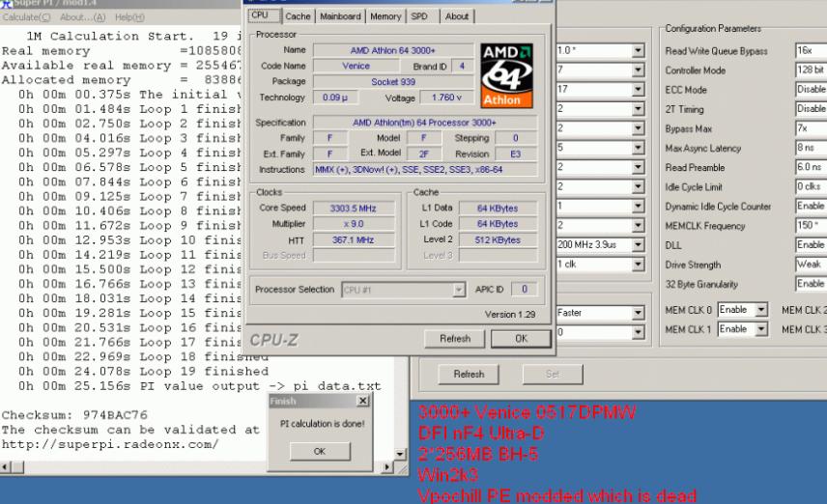Click OK in the CPU-Z window
Screen dimensions: 827x504
(521, 339)
